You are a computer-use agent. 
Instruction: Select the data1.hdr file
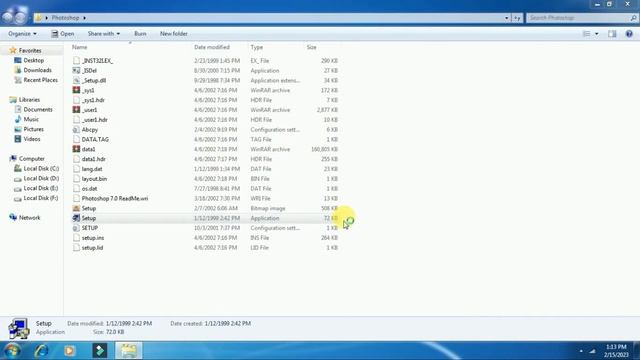(93, 159)
